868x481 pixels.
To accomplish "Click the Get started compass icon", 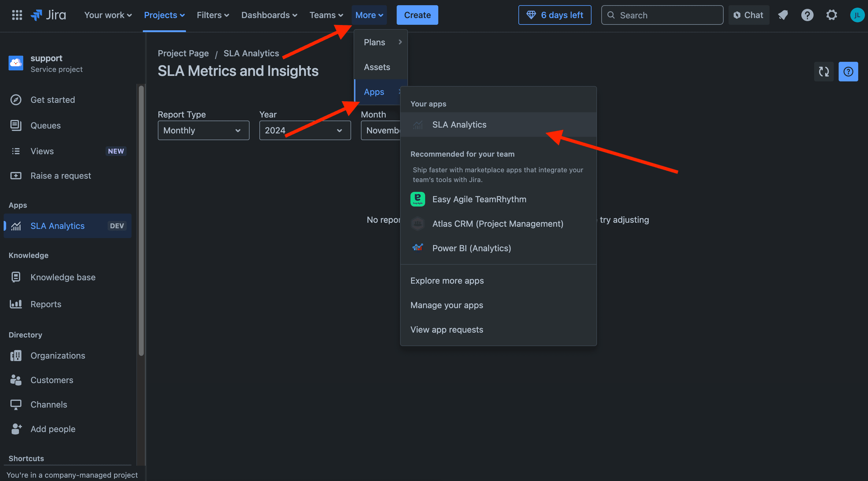I will click(x=16, y=100).
